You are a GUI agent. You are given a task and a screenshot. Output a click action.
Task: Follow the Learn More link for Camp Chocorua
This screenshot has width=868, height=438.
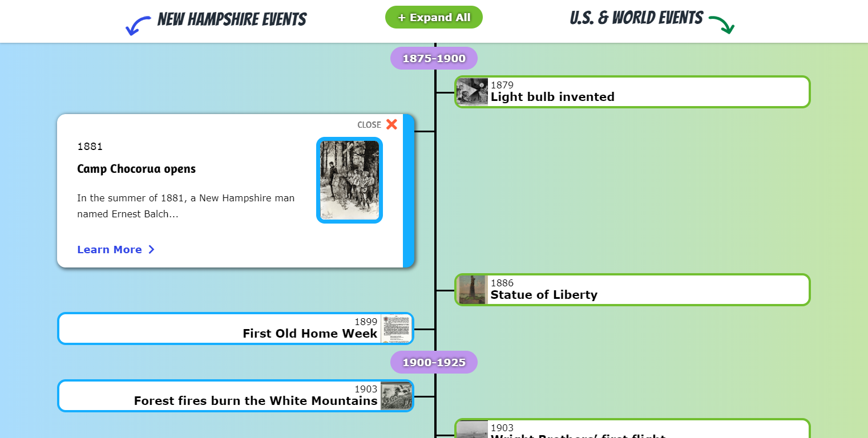coord(109,249)
